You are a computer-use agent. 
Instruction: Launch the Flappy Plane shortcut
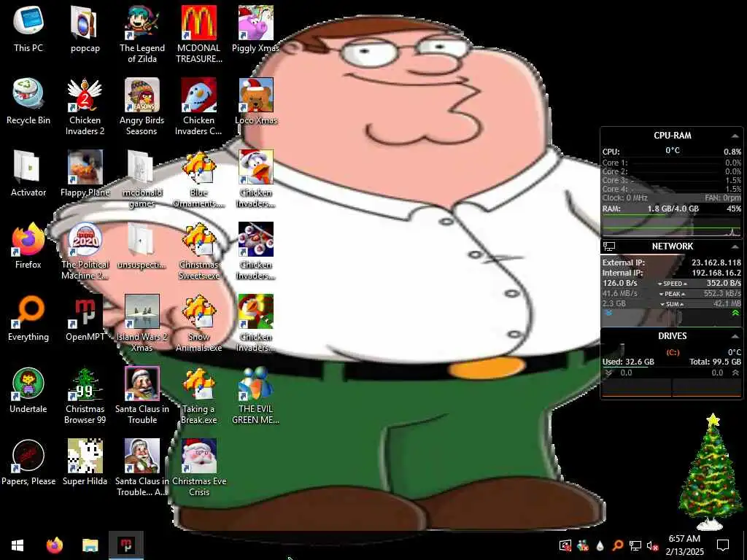pyautogui.click(x=85, y=174)
